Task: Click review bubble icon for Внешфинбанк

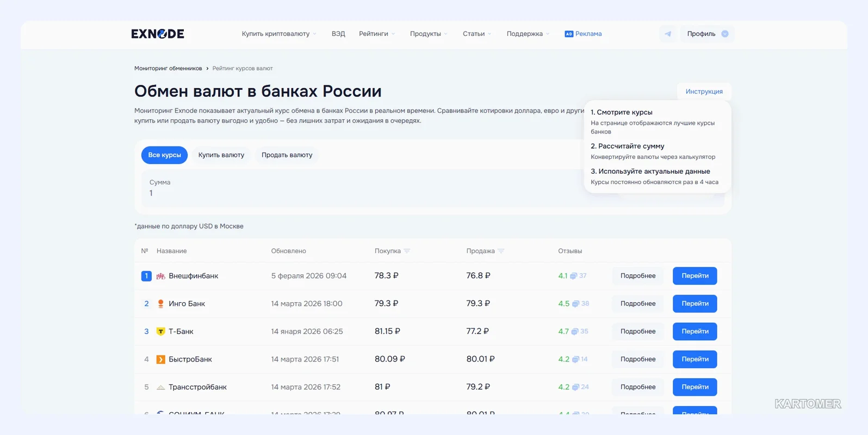Action: (573, 276)
